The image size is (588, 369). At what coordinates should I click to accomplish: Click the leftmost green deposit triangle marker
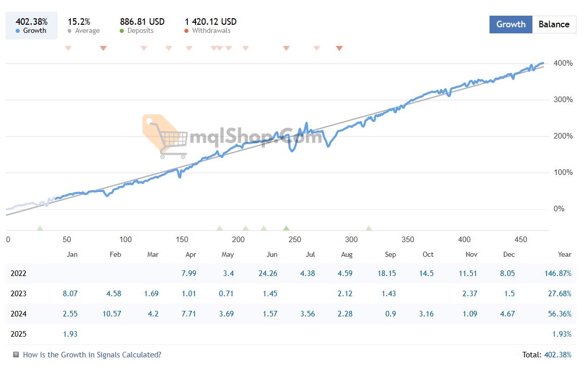(x=40, y=228)
